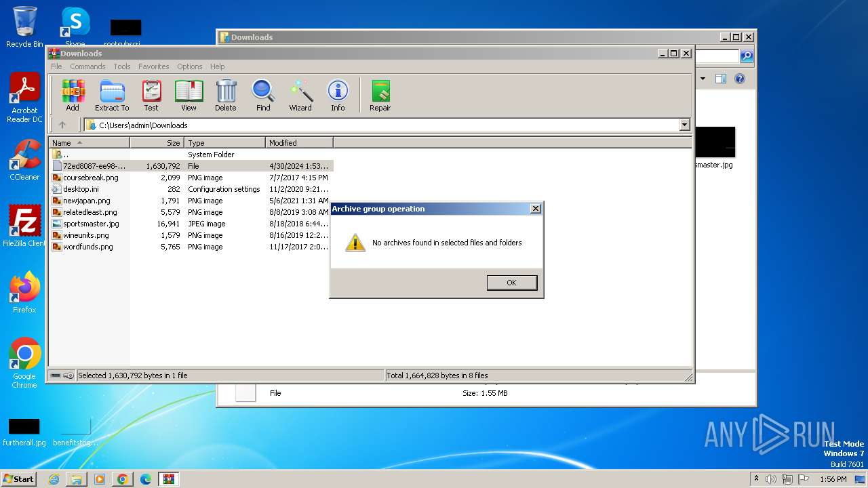Select the parent folder '..' row
The height and width of the screenshot is (488, 868).
(191, 155)
